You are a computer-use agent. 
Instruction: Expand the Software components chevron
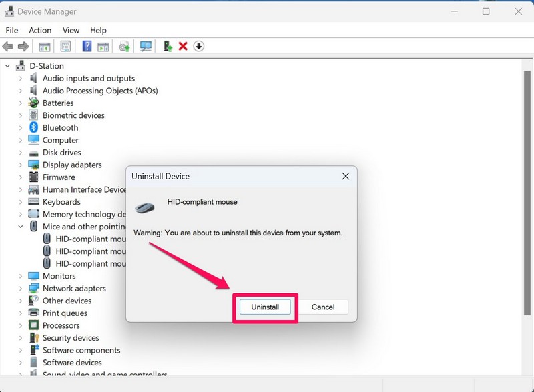21,350
